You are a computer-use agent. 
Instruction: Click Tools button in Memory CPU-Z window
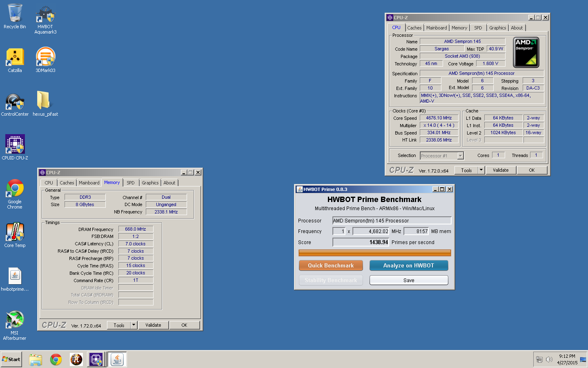tap(119, 325)
